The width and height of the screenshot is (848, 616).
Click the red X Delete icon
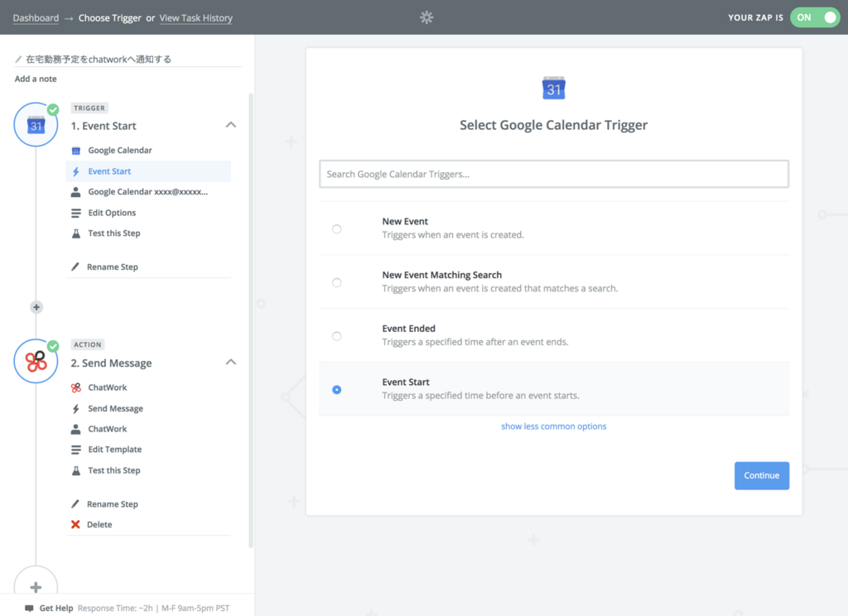click(x=75, y=525)
